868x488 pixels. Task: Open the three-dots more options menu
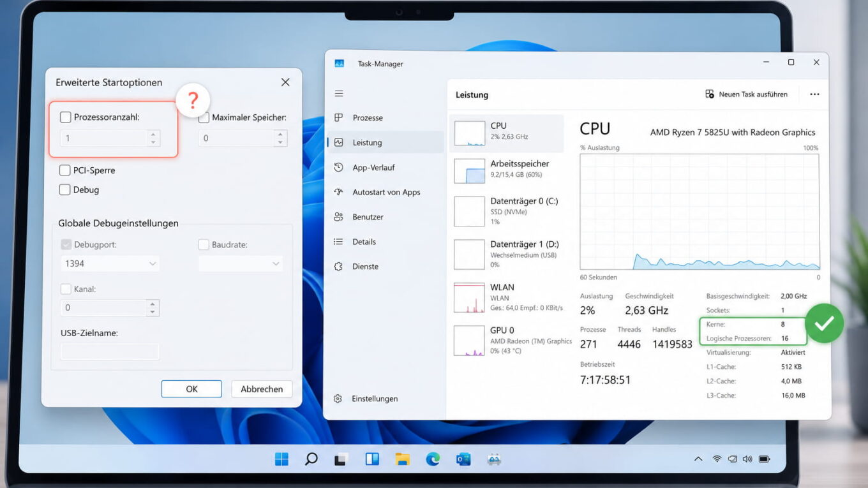point(814,94)
